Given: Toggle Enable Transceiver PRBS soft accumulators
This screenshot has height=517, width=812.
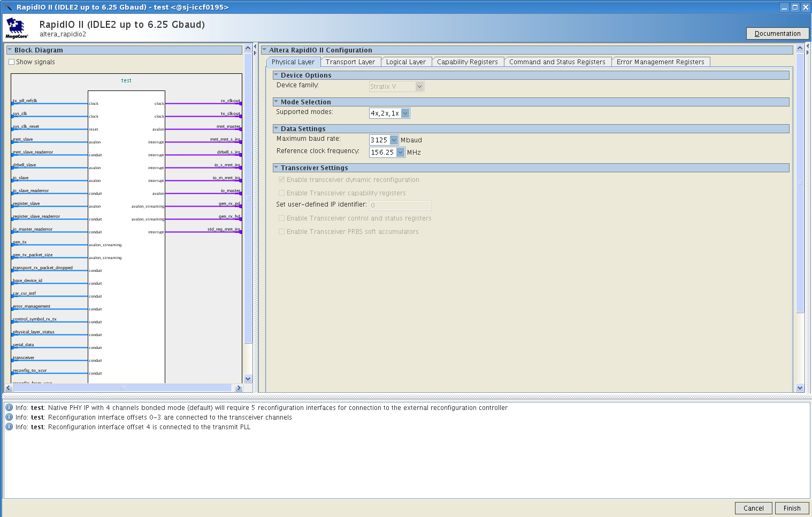Looking at the screenshot, I should tap(281, 232).
